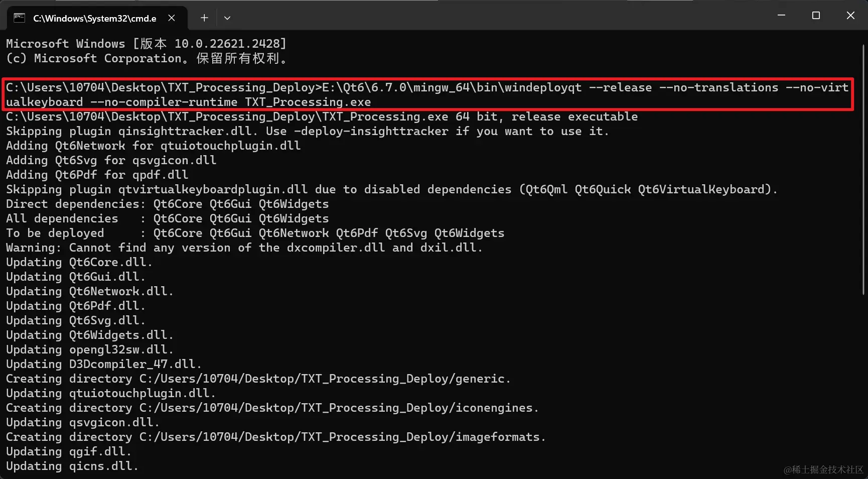Click the dxcompiler.dll warning line
The width and height of the screenshot is (868, 479).
click(244, 248)
